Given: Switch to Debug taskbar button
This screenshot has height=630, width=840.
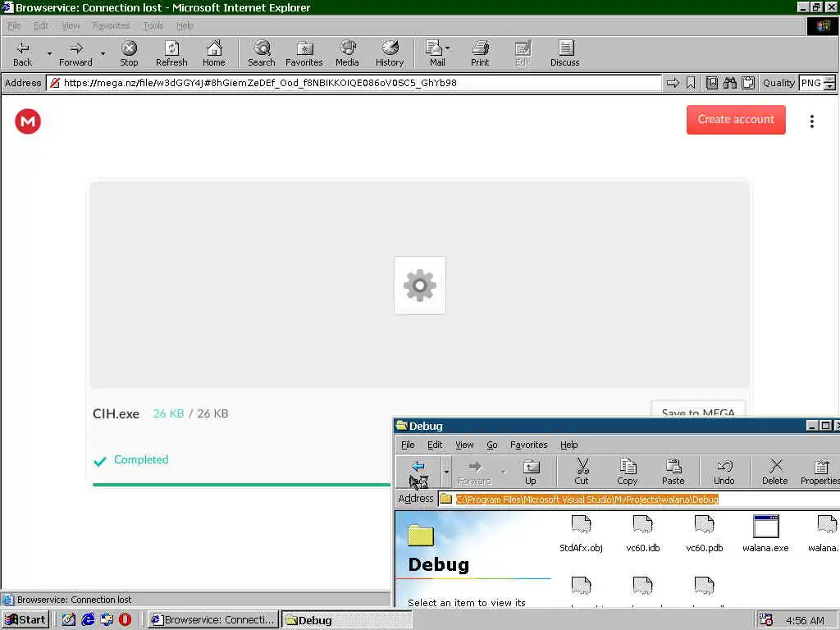Looking at the screenshot, I should [347, 620].
